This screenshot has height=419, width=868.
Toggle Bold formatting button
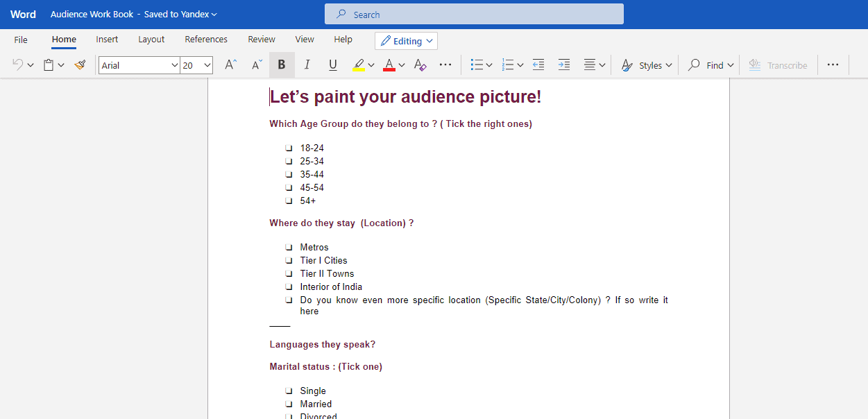[x=282, y=65]
